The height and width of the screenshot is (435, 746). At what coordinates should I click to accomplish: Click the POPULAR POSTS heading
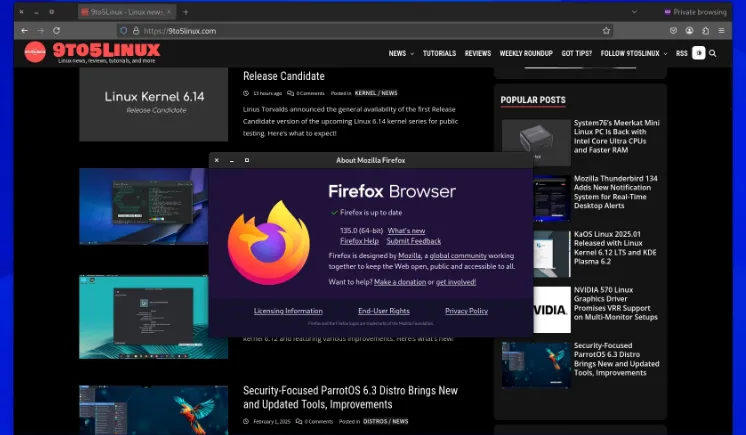coord(533,100)
